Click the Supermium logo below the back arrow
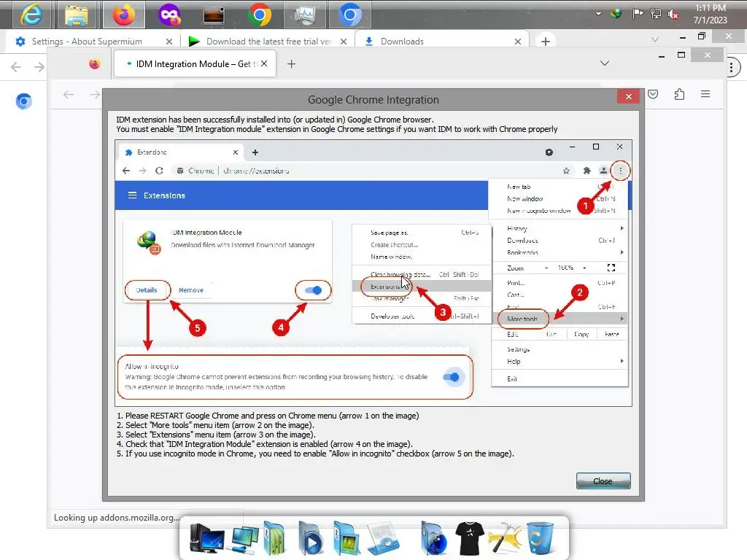 tap(24, 101)
